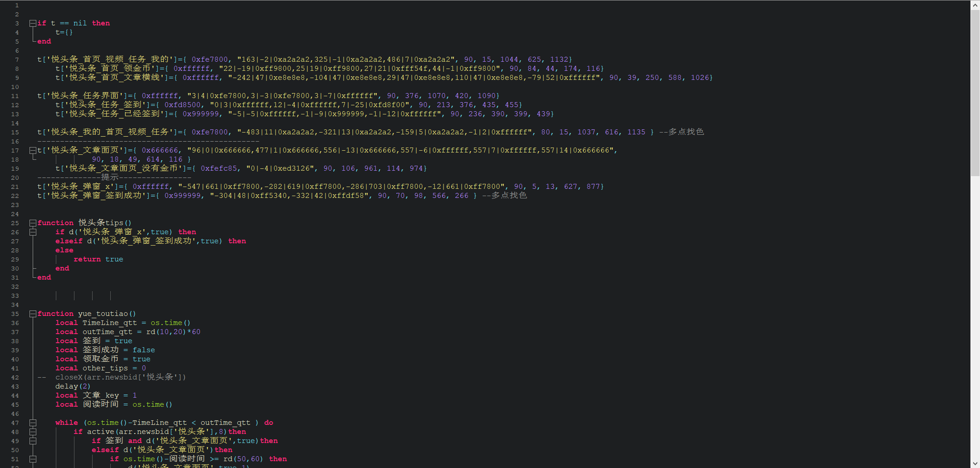Click the 'else' keyword on line 28
Image resolution: width=980 pixels, height=468 pixels.
(x=64, y=250)
